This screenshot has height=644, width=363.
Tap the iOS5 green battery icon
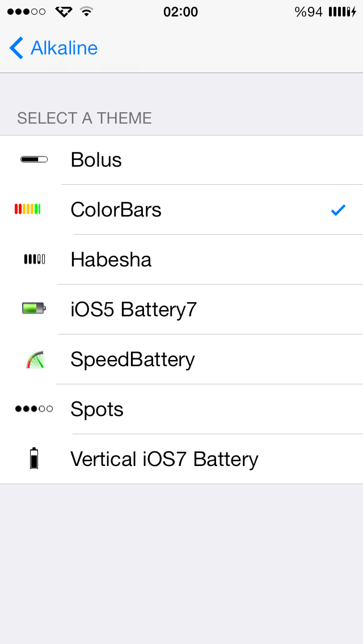(x=34, y=308)
